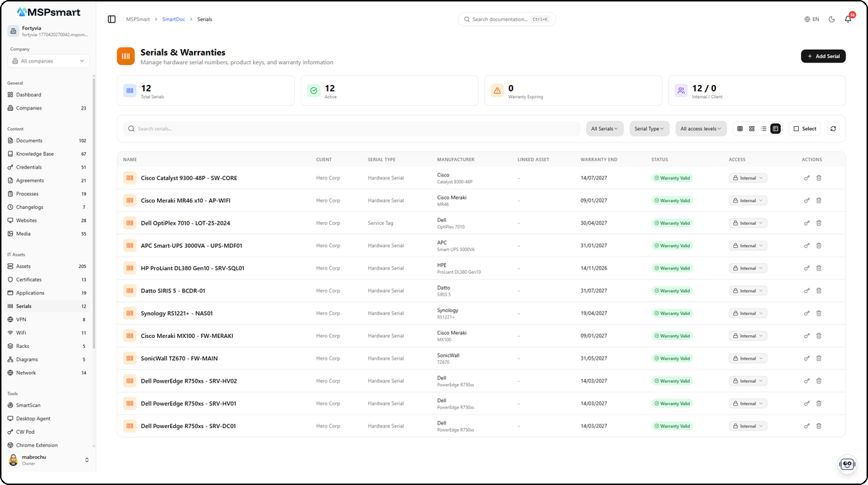
Task: Open the All companies selector
Action: pos(48,61)
